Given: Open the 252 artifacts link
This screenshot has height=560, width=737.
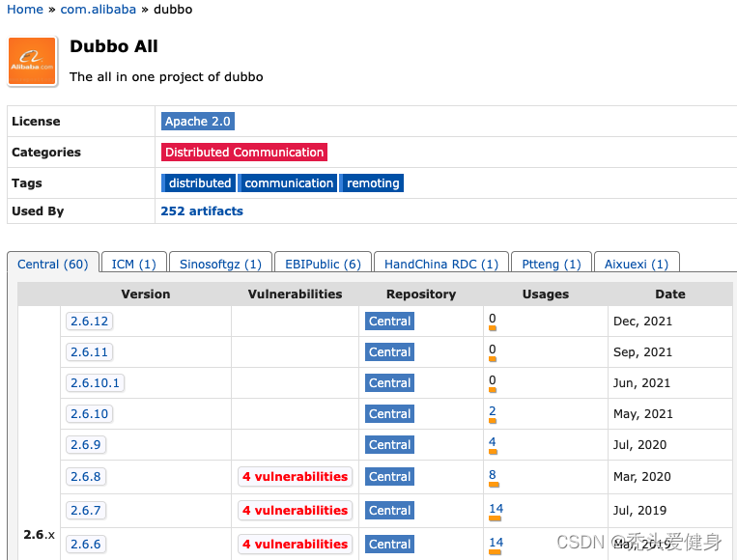Looking at the screenshot, I should [202, 211].
